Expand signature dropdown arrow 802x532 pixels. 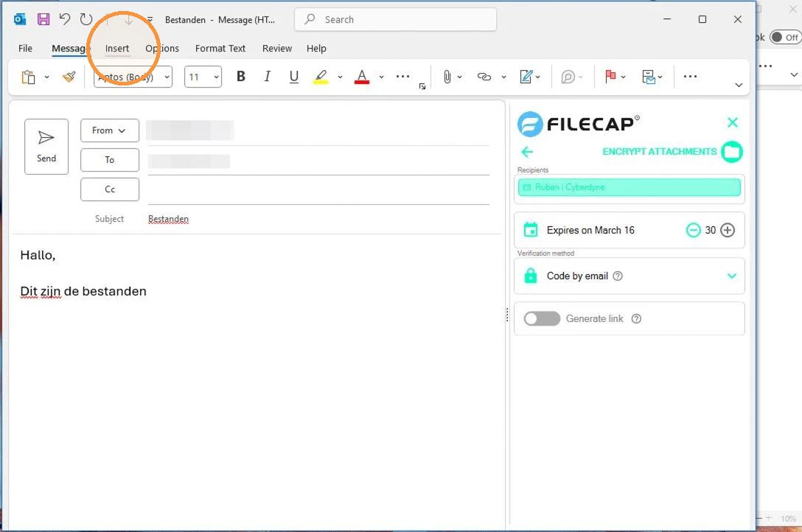point(537,77)
